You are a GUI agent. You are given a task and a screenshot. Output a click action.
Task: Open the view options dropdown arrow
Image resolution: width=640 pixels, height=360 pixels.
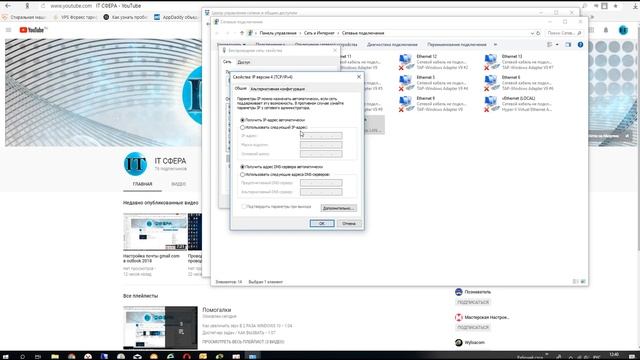point(557,44)
